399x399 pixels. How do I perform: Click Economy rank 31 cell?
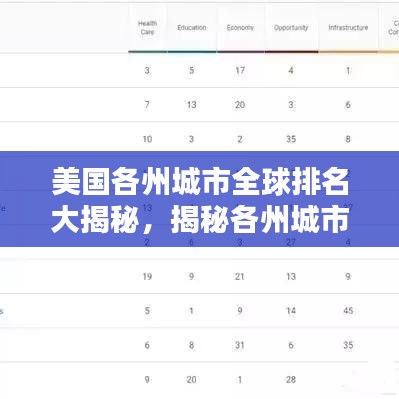click(240, 345)
